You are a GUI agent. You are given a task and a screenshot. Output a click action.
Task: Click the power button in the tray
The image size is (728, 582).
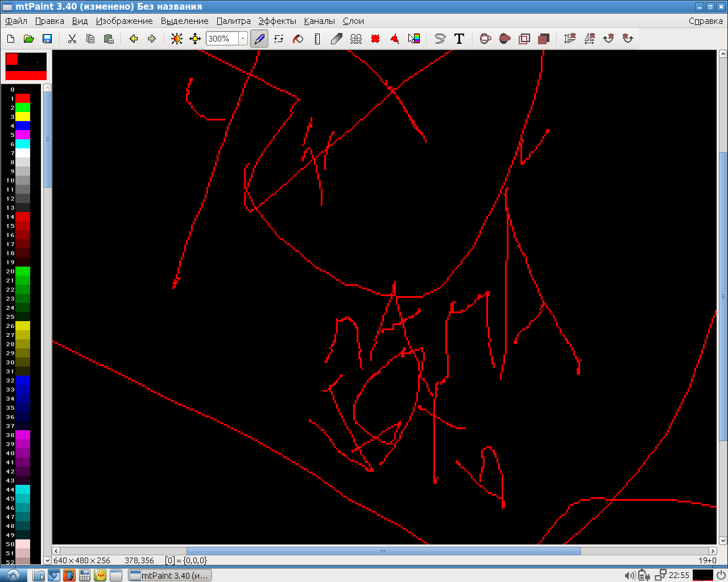click(721, 575)
